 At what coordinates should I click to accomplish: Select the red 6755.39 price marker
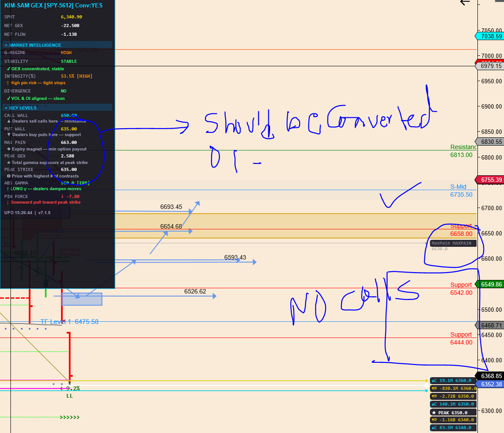(x=490, y=180)
